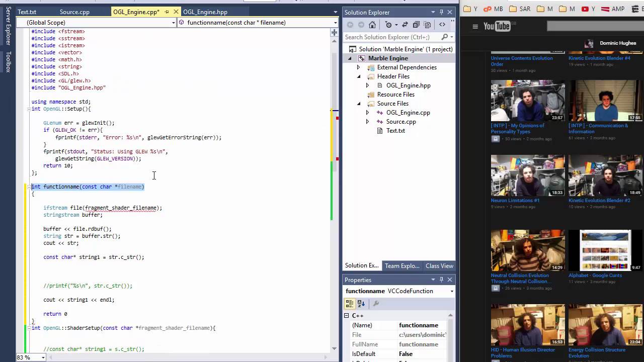Open 'Neuron Limitations #1' video link
This screenshot has width=644, height=362.
click(x=515, y=200)
